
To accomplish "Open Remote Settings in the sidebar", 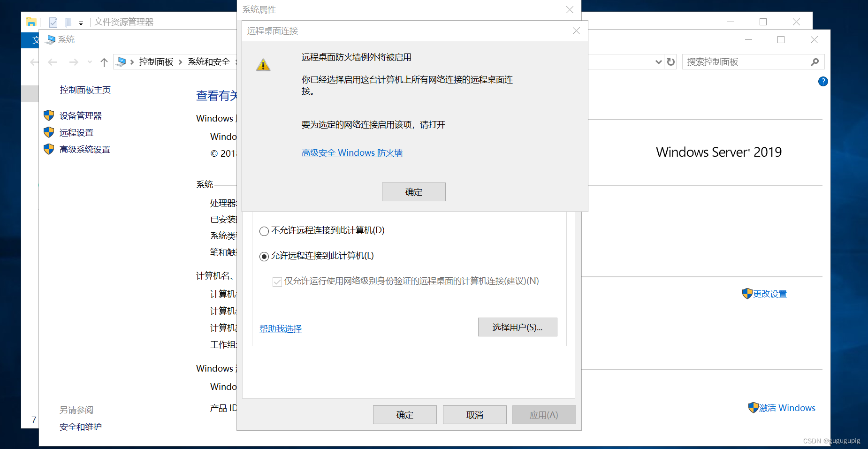I will tap(76, 133).
